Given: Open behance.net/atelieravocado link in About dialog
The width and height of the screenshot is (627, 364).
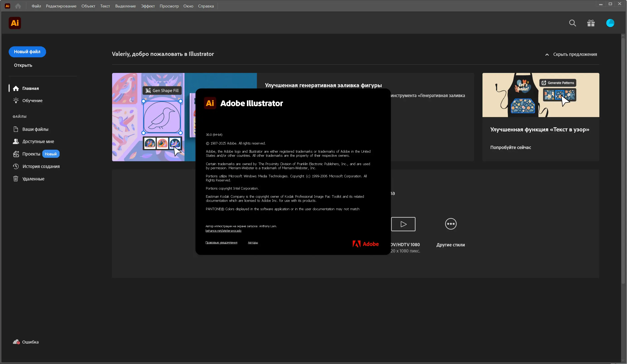Looking at the screenshot, I should (x=223, y=231).
